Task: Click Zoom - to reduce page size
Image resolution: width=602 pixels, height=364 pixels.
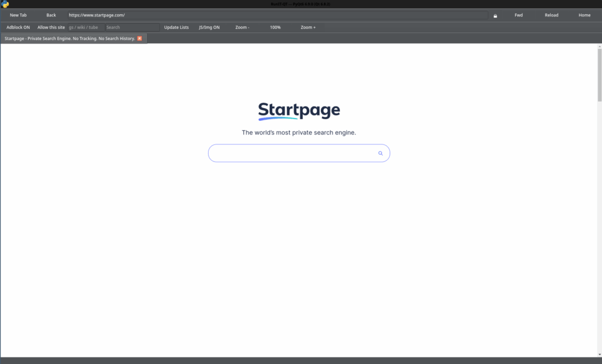Action: point(242,27)
